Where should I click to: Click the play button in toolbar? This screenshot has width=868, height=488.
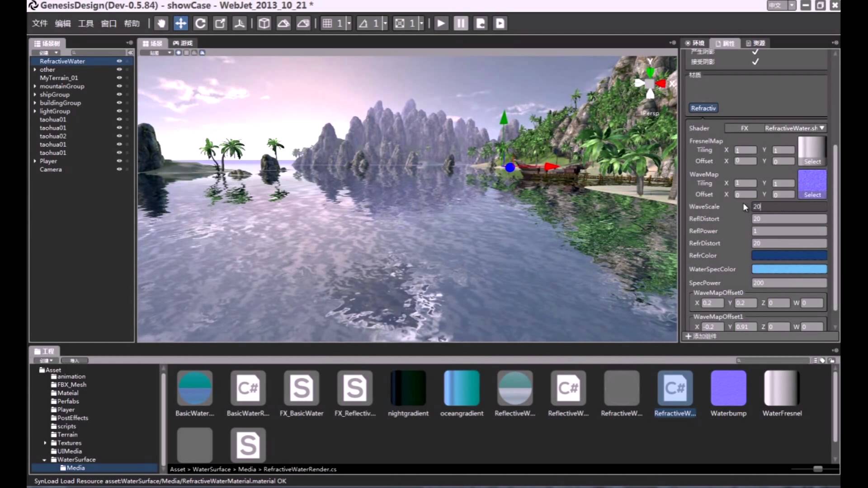[441, 23]
